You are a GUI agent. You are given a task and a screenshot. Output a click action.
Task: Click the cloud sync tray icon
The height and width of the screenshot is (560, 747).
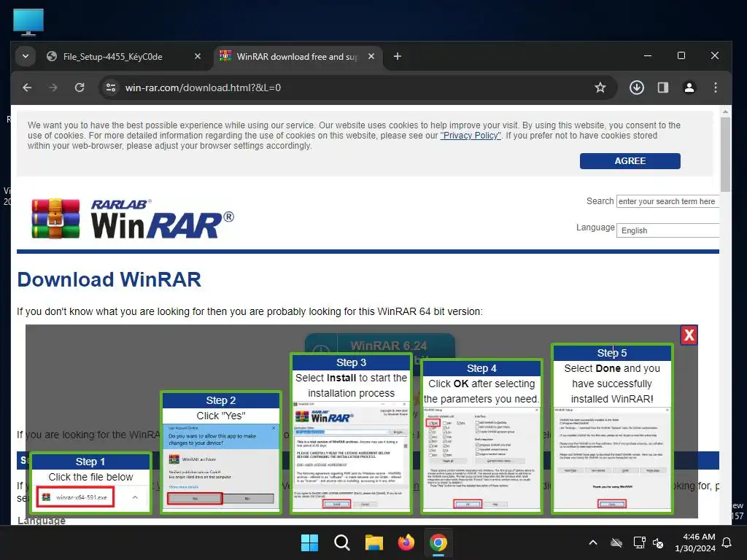click(x=616, y=542)
